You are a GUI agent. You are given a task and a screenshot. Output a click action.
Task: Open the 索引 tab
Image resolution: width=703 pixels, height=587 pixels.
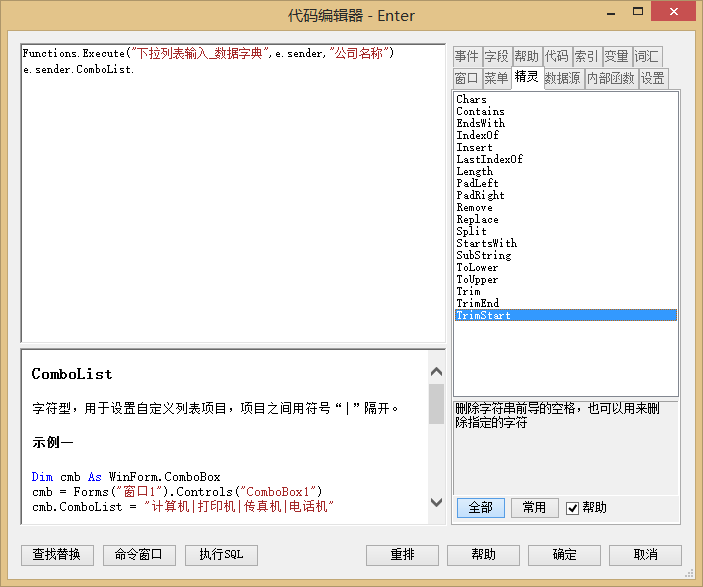point(587,56)
